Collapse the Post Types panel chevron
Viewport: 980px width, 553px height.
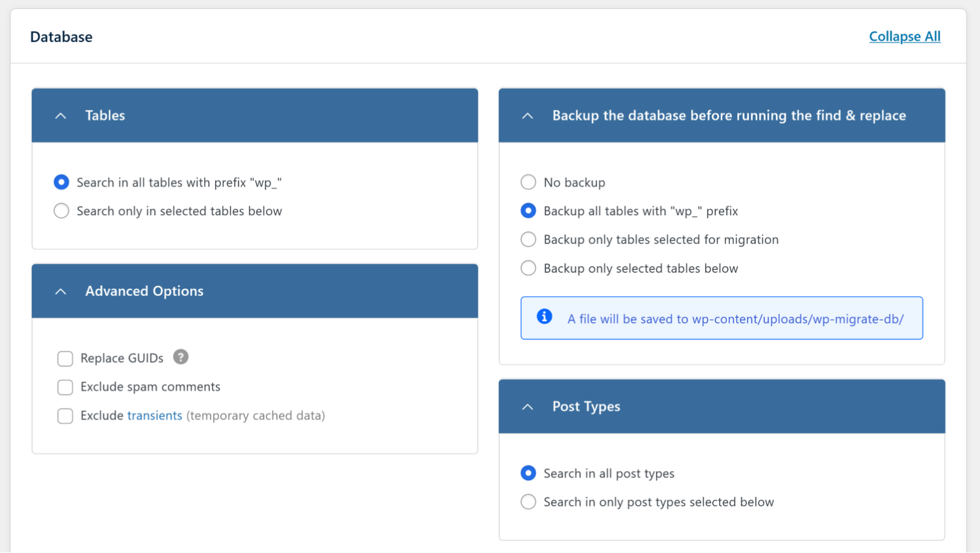pos(528,407)
